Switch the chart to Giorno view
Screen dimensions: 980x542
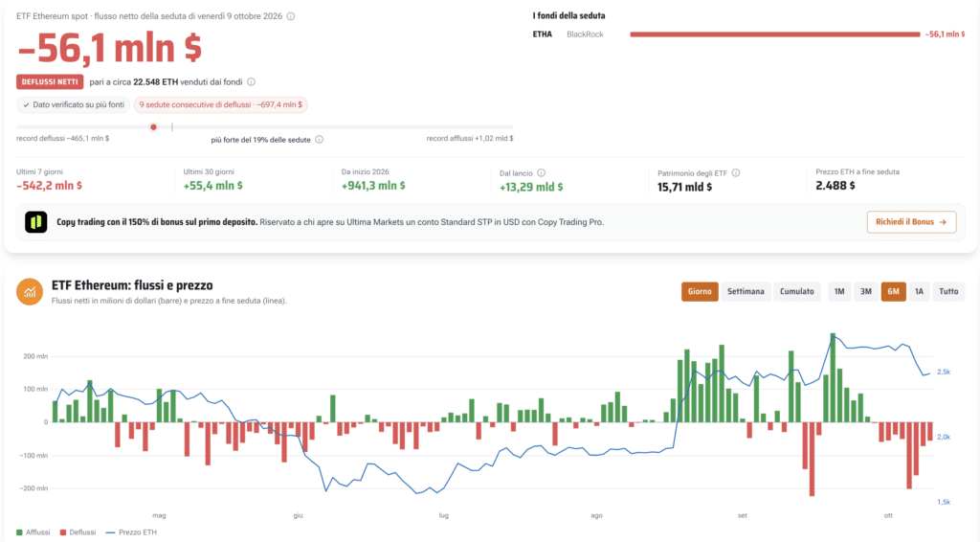point(700,291)
